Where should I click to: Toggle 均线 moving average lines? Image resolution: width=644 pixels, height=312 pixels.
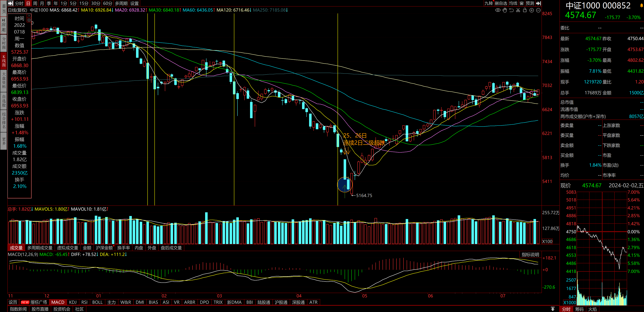pyautogui.click(x=513, y=3)
